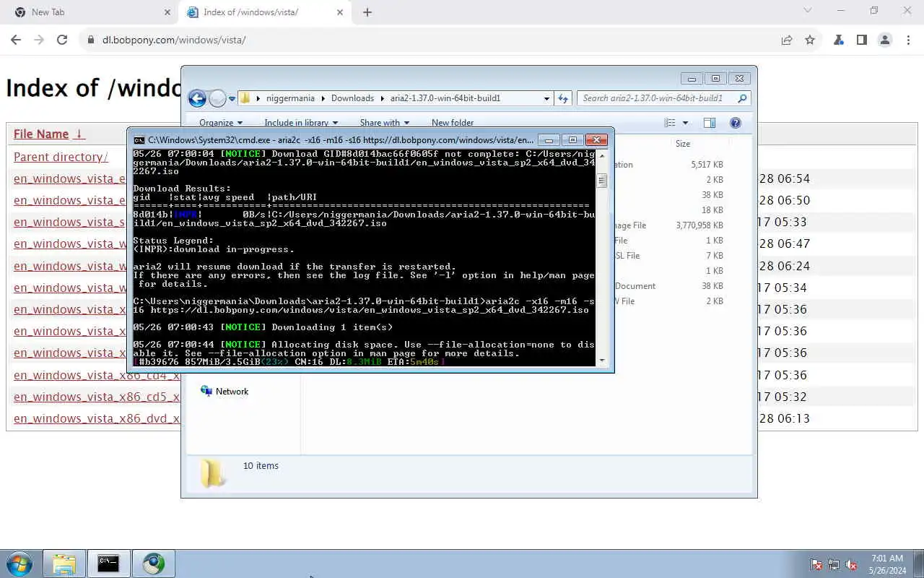Image resolution: width=924 pixels, height=578 pixels.
Task: Click the cmd window scrollbar thumb
Action: (x=602, y=180)
